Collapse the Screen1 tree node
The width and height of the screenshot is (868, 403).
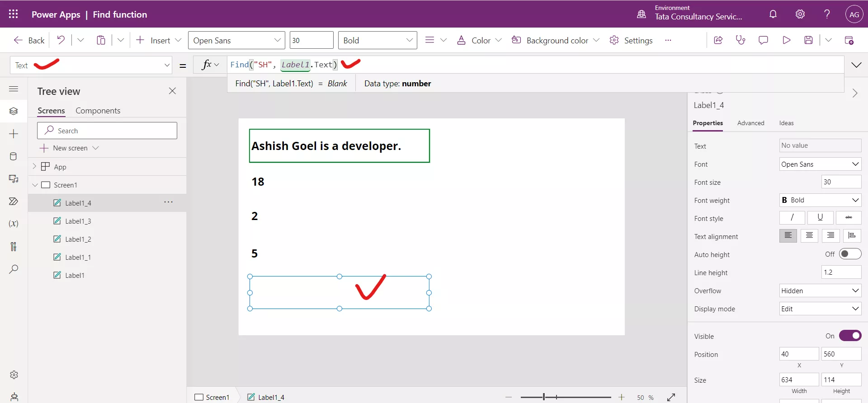35,185
